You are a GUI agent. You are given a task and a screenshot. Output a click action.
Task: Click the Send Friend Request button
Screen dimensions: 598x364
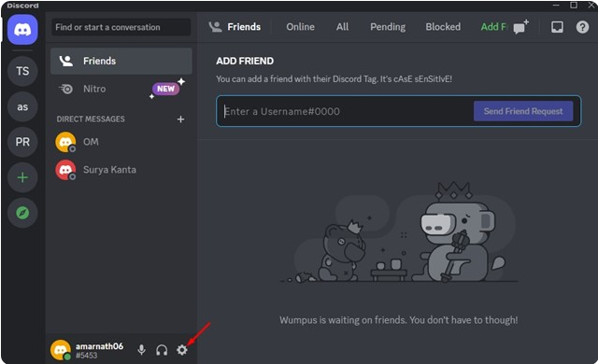pos(523,111)
